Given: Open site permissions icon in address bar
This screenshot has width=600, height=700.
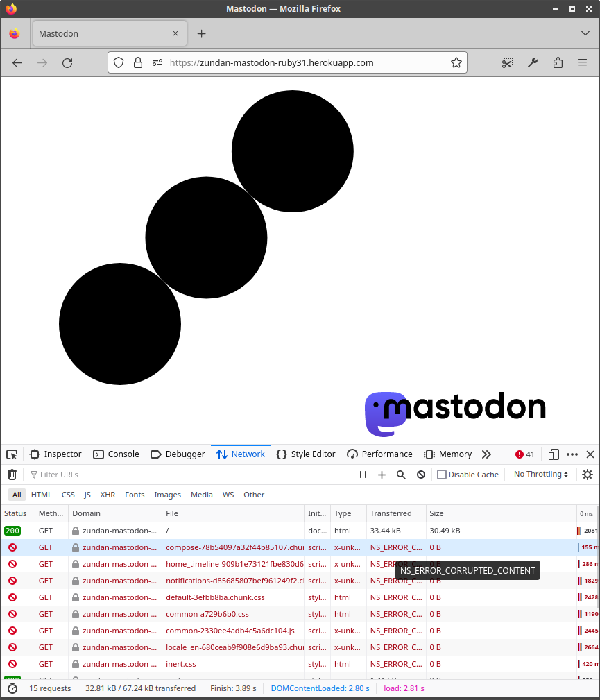Looking at the screenshot, I should pos(157,63).
